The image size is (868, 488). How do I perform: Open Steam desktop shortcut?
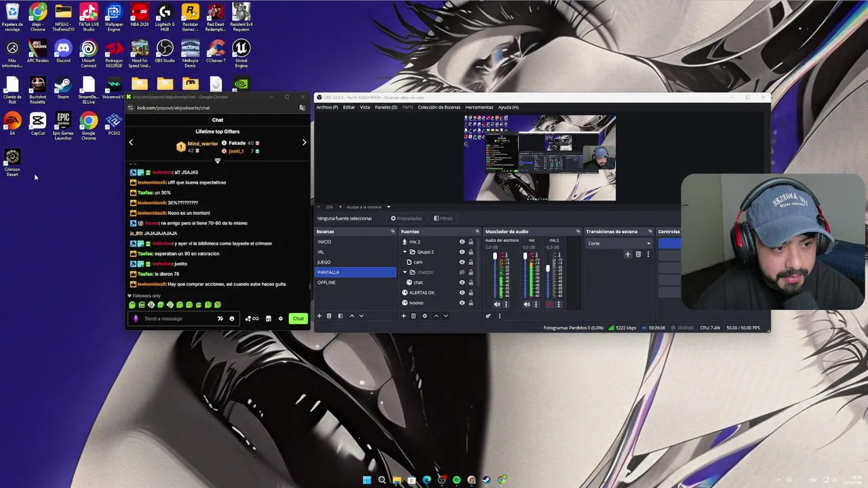[63, 87]
